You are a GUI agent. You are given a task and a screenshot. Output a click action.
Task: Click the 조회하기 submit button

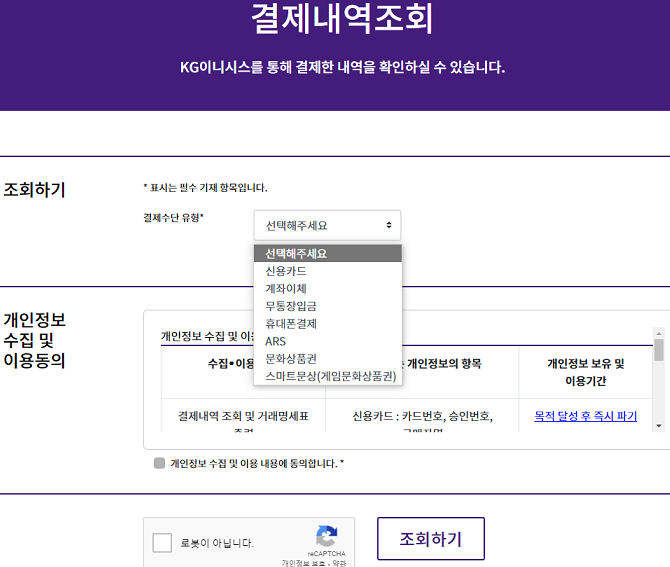click(431, 538)
